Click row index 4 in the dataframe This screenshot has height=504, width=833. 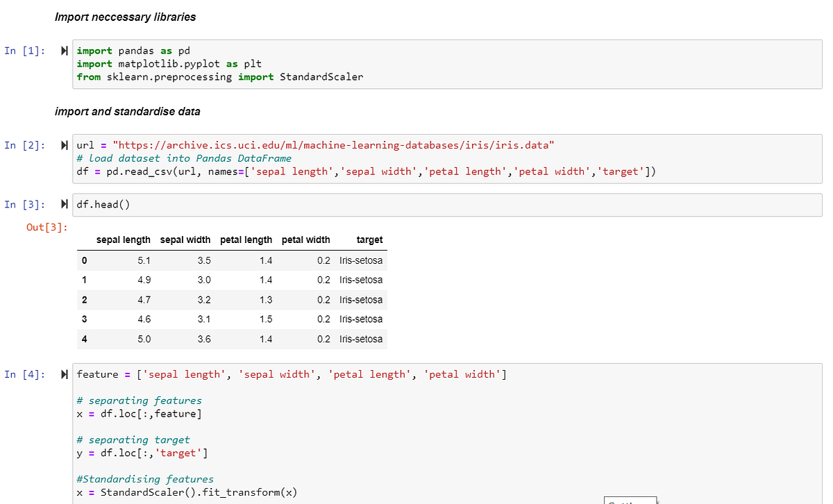click(x=84, y=339)
